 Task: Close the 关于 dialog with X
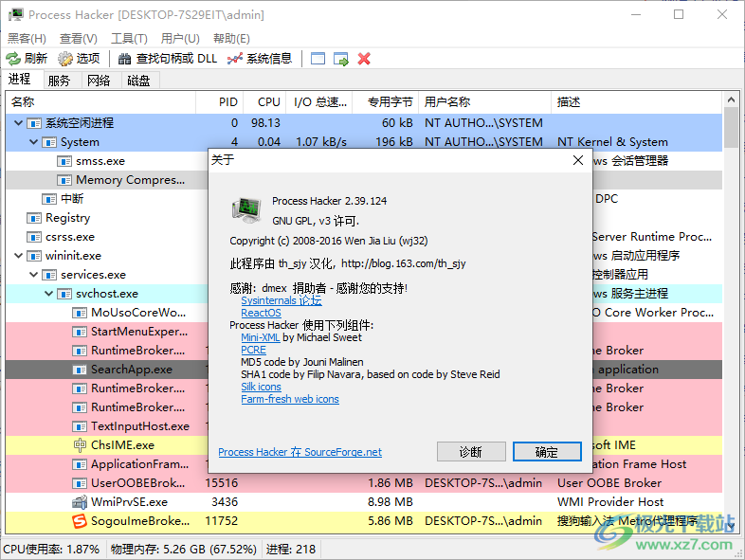tap(578, 160)
